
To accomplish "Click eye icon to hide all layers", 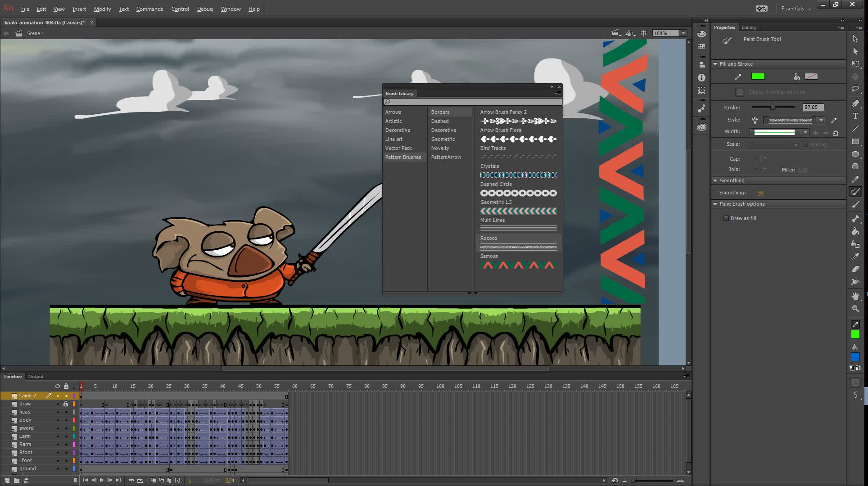I will pos(57,386).
